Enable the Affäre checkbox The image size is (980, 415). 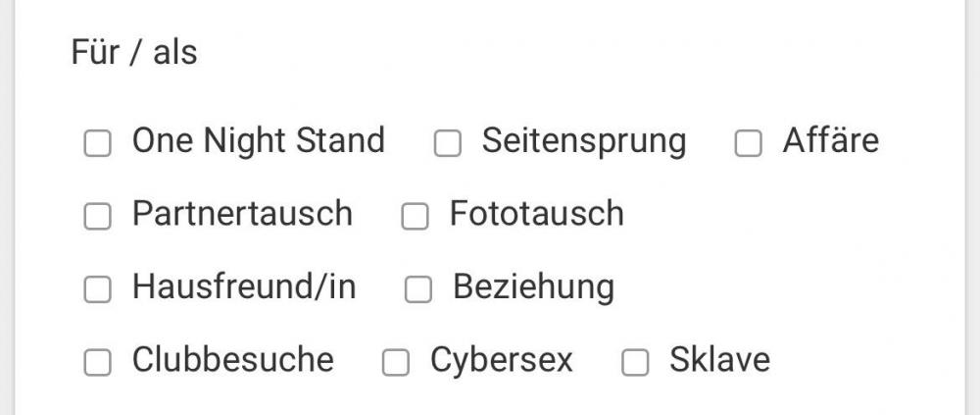coord(748,143)
